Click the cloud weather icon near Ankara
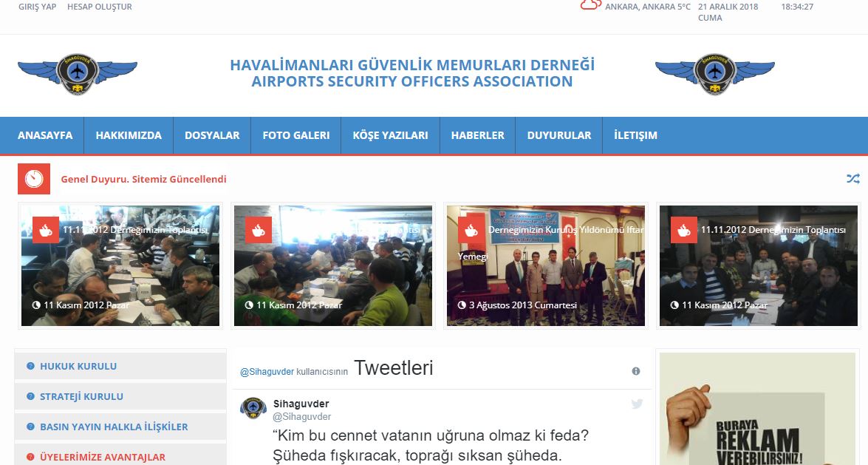The height and width of the screenshot is (465, 868). (591, 5)
